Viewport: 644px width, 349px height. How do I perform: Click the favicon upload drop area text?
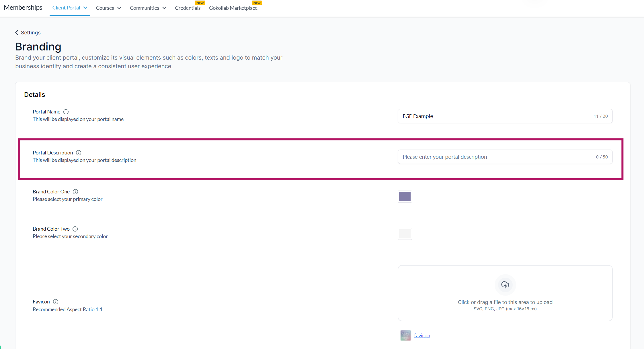click(x=505, y=302)
